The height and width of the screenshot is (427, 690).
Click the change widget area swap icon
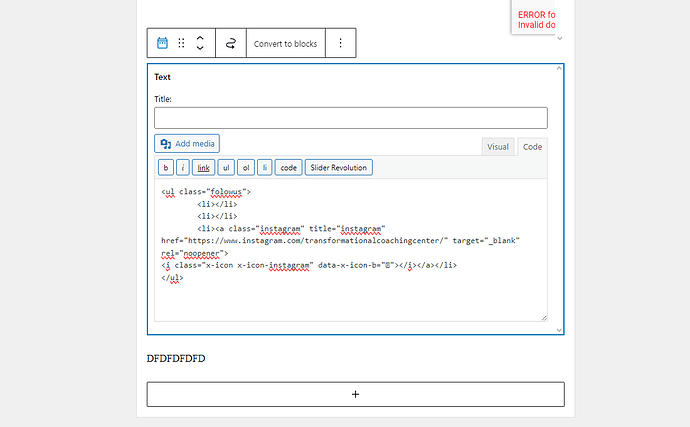[231, 43]
